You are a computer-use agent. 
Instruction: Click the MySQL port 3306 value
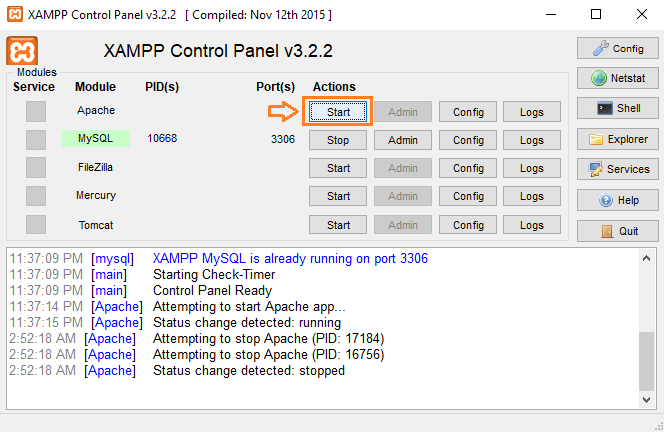coord(283,139)
